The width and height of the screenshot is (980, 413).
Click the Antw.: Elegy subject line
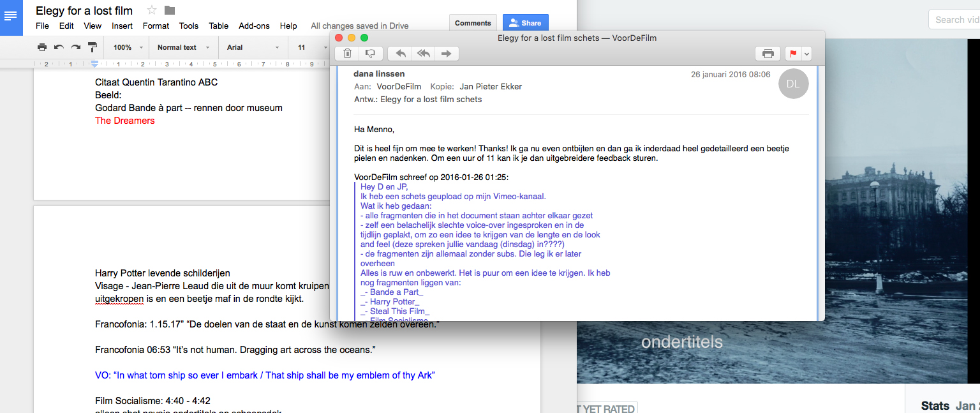click(x=418, y=100)
